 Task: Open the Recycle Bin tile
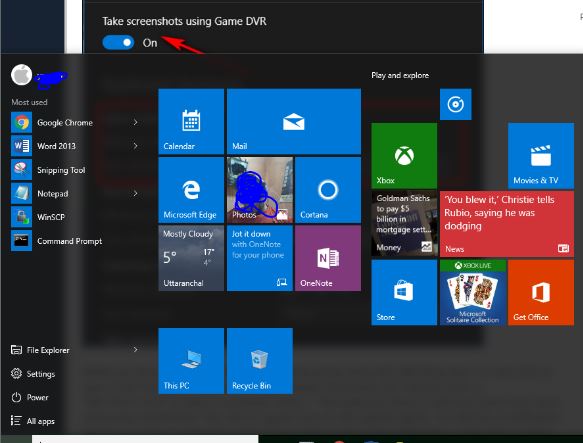point(260,361)
